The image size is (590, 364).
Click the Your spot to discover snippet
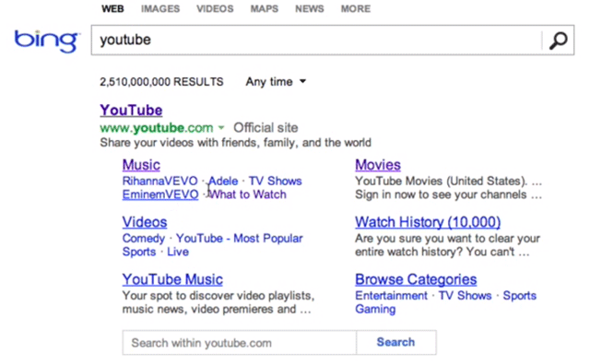[x=218, y=302]
